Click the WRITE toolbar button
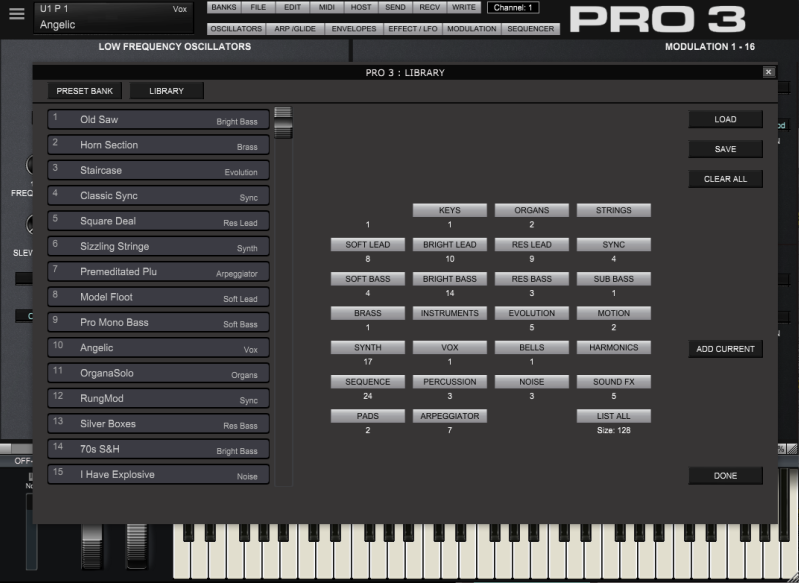Screen dimensions: 800x583 pyautogui.click(x=462, y=6)
